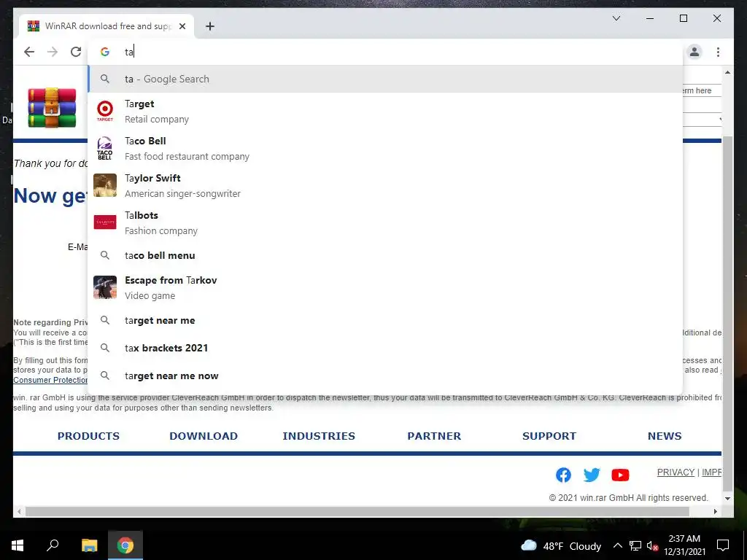Open the Windows Start menu
The image size is (747, 560).
pos(18,545)
